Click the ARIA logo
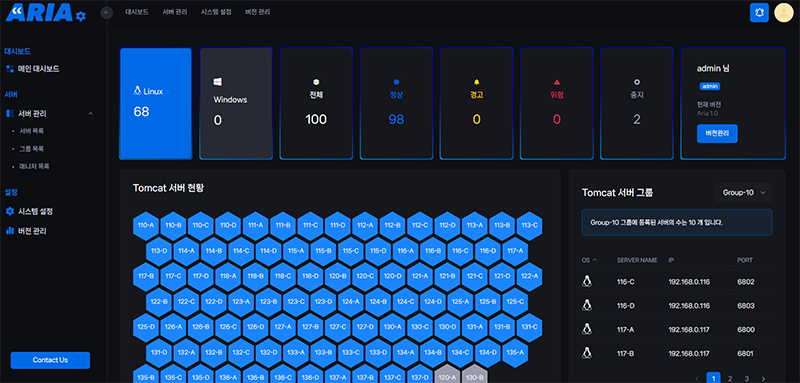Image resolution: width=800 pixels, height=383 pixels. [39, 13]
